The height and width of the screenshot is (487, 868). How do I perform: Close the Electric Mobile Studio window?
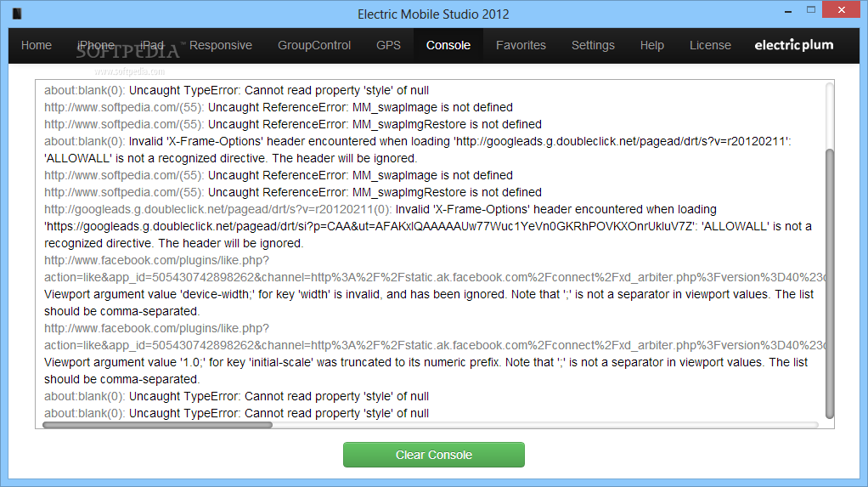(842, 10)
